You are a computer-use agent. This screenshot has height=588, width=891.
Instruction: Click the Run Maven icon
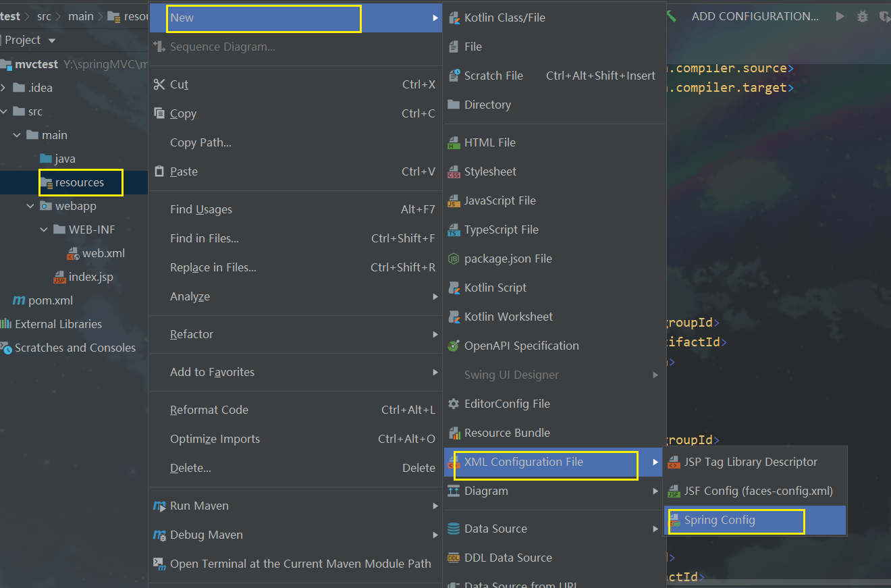[159, 506]
